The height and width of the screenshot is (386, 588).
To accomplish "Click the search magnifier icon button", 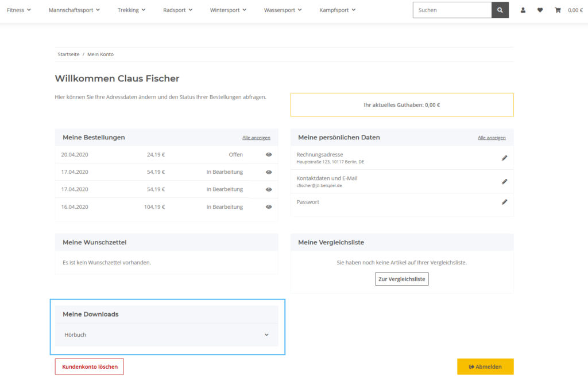I will [500, 10].
